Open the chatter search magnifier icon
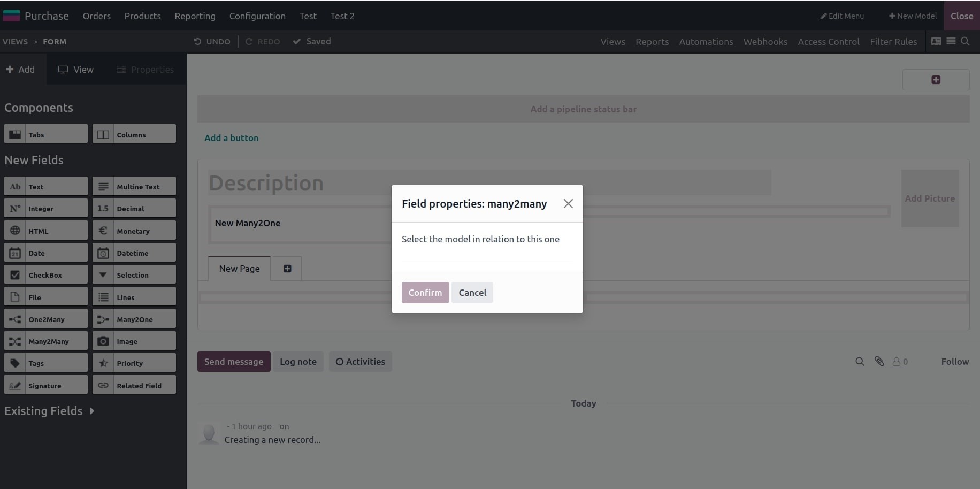The image size is (980, 489). [860, 362]
